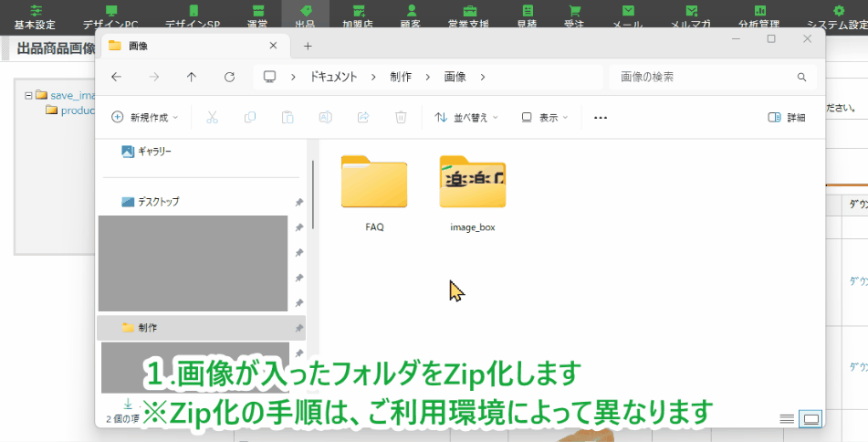868x442 pixels.
Task: Close the 画像 Explorer tab
Action: 273,46
